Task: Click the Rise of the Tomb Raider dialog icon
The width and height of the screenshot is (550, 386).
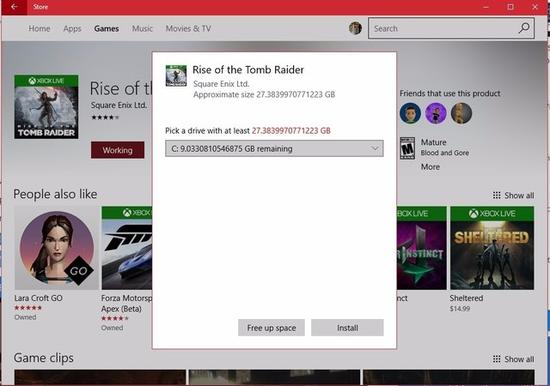Action: (176, 75)
